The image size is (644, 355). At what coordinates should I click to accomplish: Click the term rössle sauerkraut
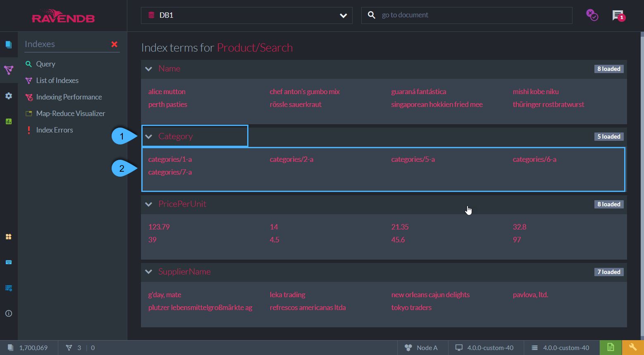[x=296, y=104]
